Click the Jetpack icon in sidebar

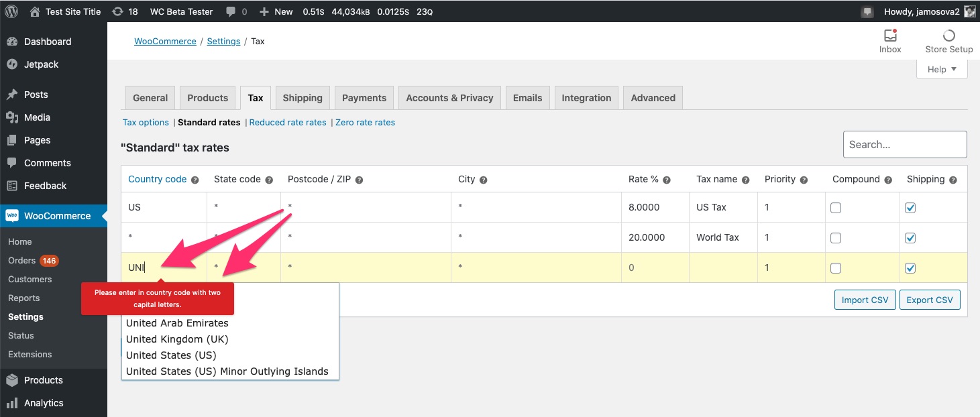(x=12, y=64)
